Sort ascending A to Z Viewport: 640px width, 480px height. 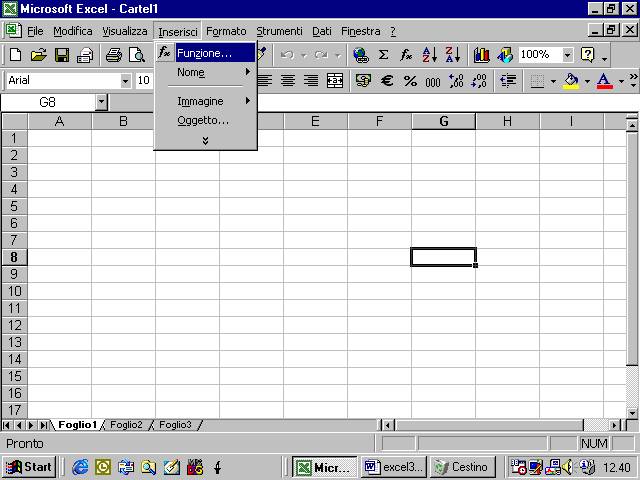[x=429, y=55]
